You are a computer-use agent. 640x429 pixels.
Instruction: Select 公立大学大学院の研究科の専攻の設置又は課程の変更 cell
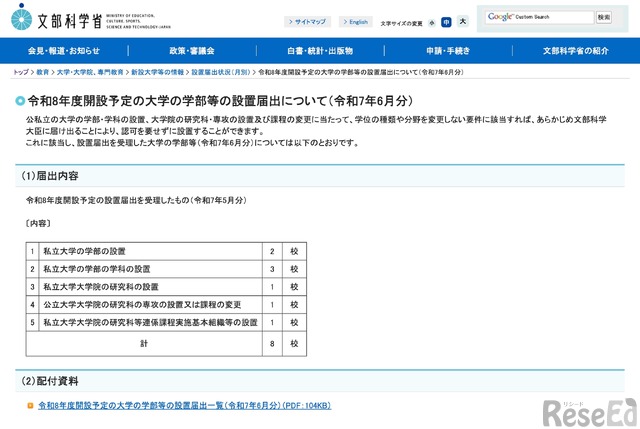coord(150,305)
